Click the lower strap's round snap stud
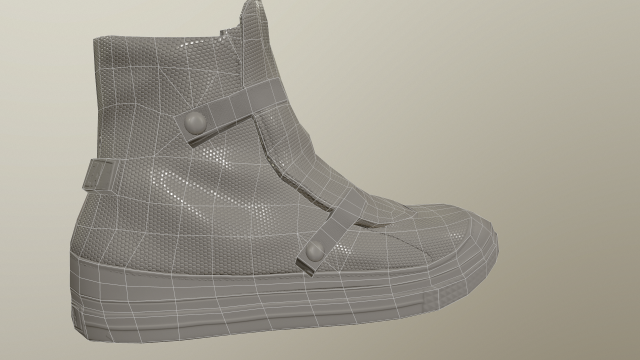640x360 pixels. pos(315,251)
